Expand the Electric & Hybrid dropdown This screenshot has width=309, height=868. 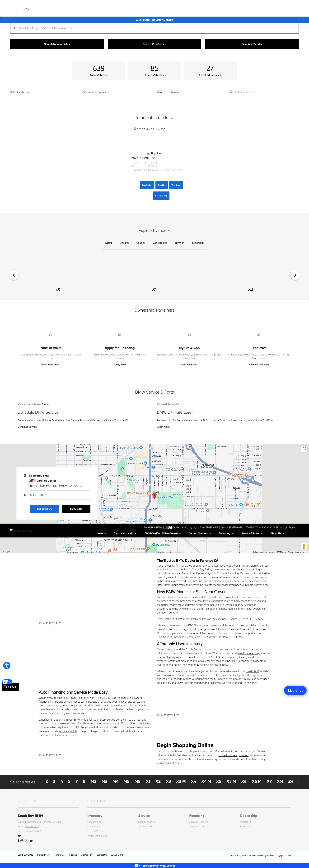click(x=125, y=533)
